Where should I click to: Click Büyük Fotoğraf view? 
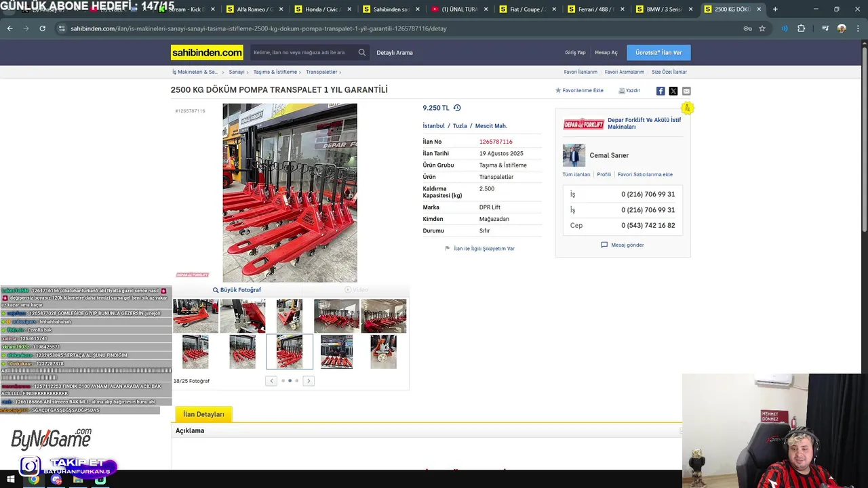tap(237, 290)
